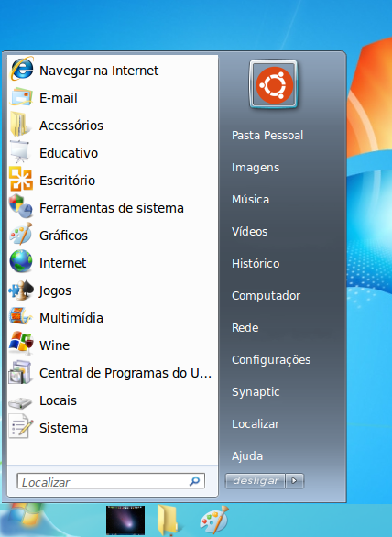This screenshot has height=537, width=392.
Task: Open the Rede link
Action: click(x=245, y=328)
